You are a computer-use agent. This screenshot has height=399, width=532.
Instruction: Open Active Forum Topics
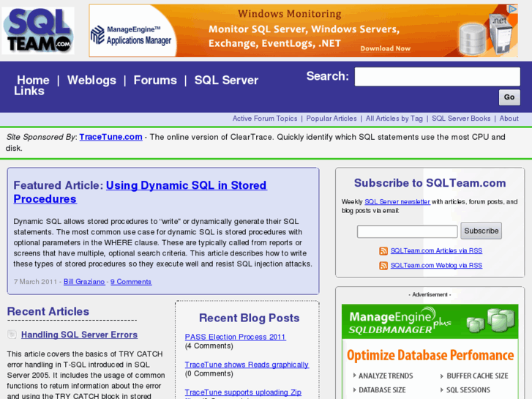coord(265,119)
